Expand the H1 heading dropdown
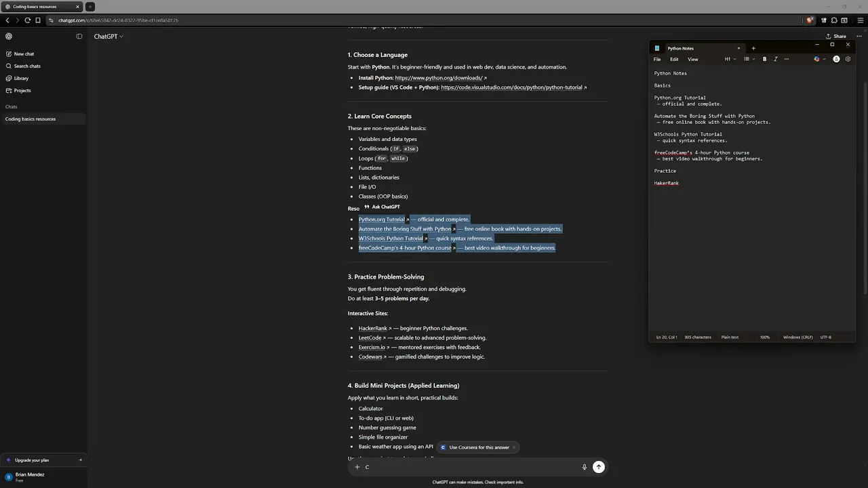868x488 pixels. pos(730,59)
